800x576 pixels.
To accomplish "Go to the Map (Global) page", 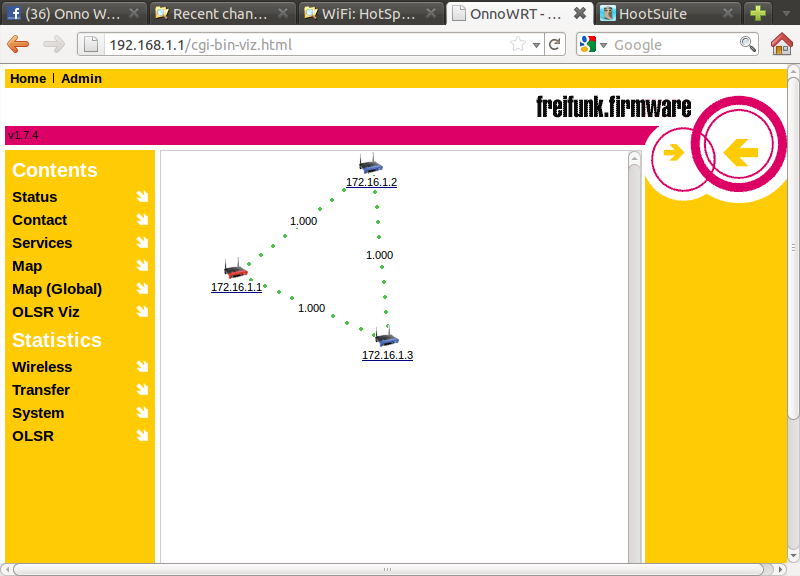I will click(x=57, y=289).
